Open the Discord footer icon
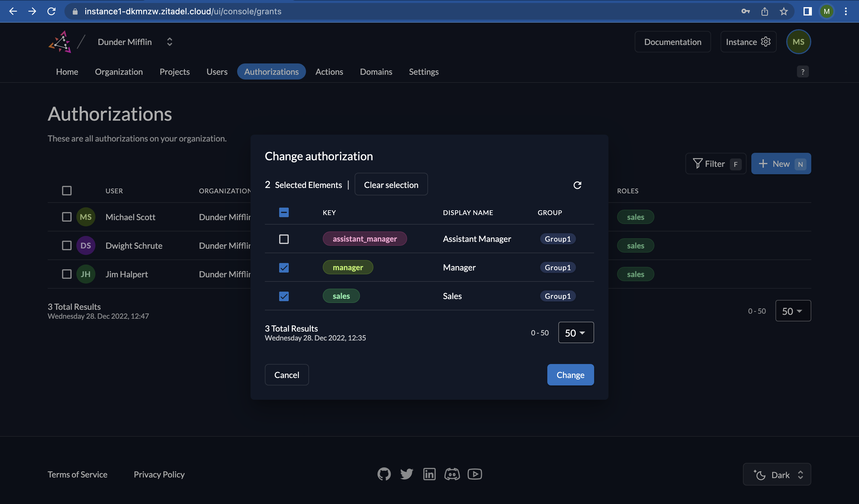859x504 pixels. point(452,474)
